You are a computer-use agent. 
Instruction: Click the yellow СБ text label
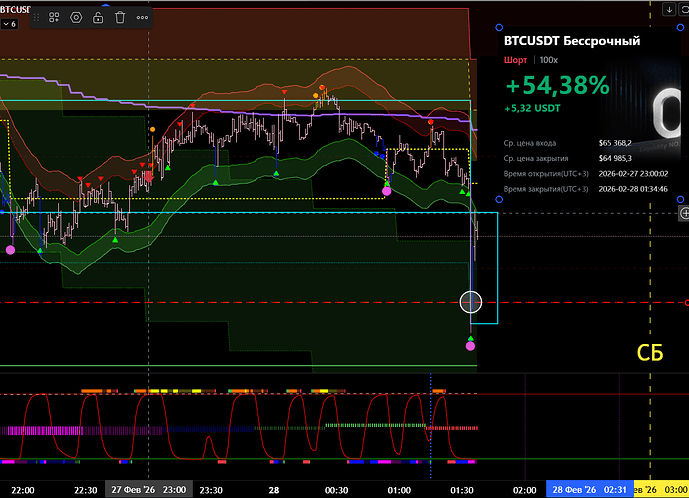coord(650,352)
